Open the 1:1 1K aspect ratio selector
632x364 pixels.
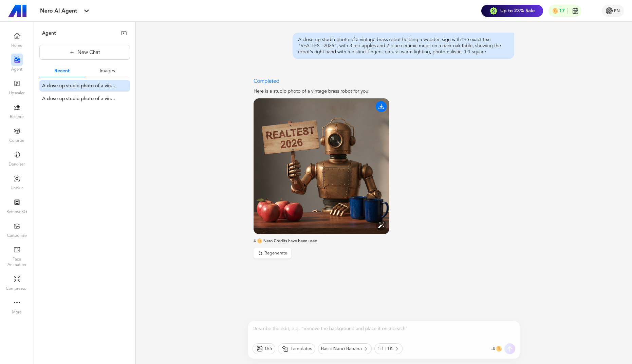(x=388, y=349)
